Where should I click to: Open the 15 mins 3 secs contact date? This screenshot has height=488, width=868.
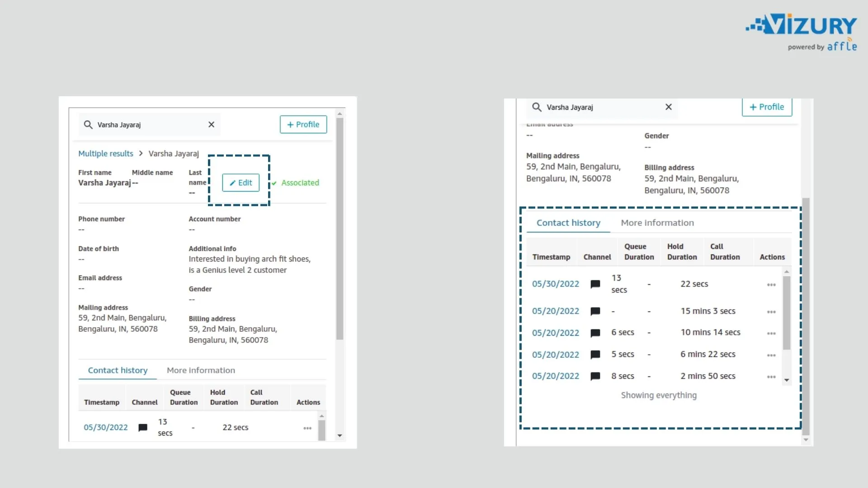click(x=556, y=311)
